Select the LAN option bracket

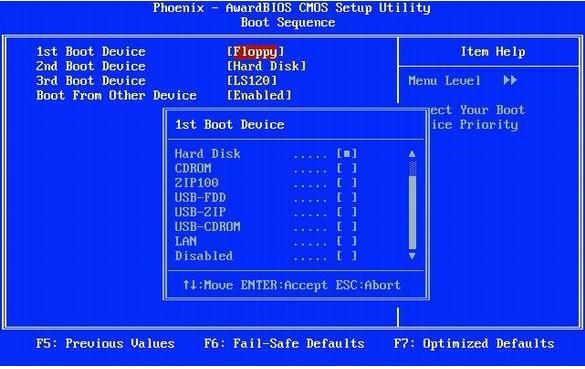pyautogui.click(x=347, y=241)
